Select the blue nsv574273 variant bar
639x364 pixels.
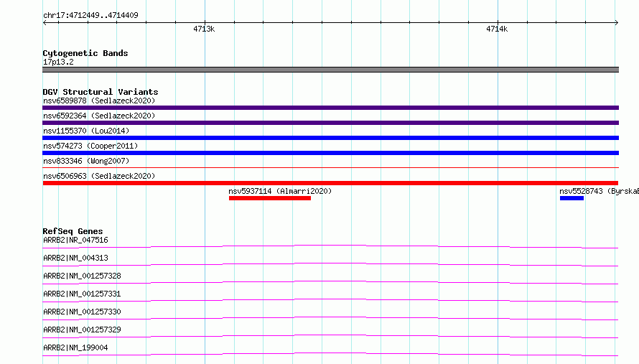pyautogui.click(x=330, y=153)
